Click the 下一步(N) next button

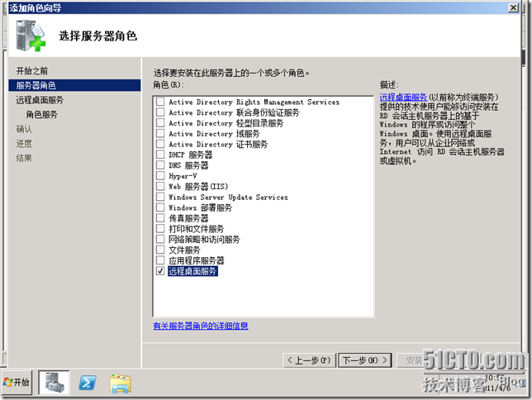[365, 360]
